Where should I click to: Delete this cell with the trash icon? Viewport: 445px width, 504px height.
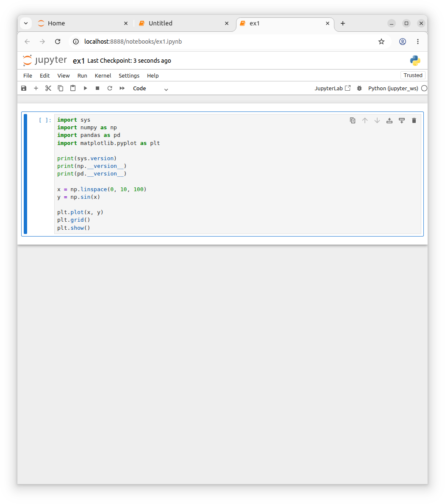coord(414,120)
